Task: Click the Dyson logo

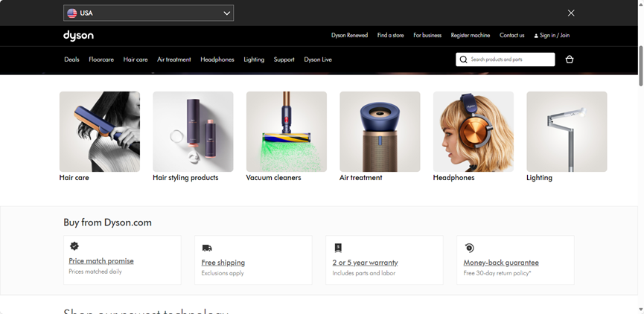Action: coord(78,36)
